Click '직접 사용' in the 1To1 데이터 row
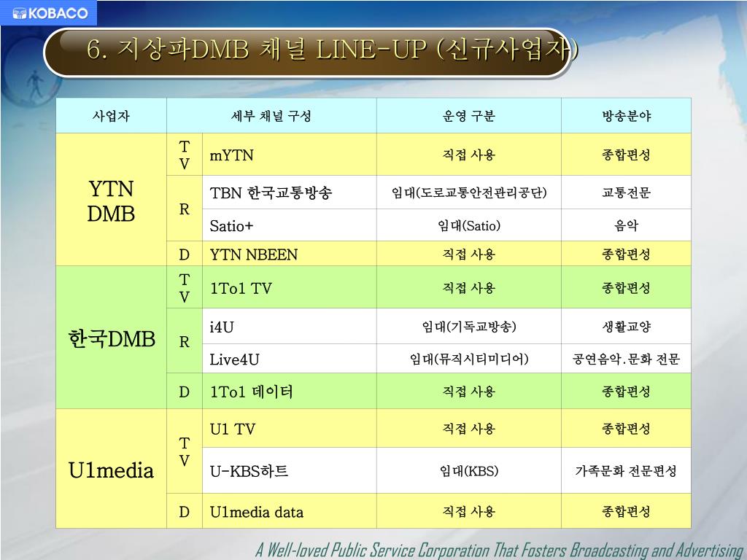 click(469, 391)
